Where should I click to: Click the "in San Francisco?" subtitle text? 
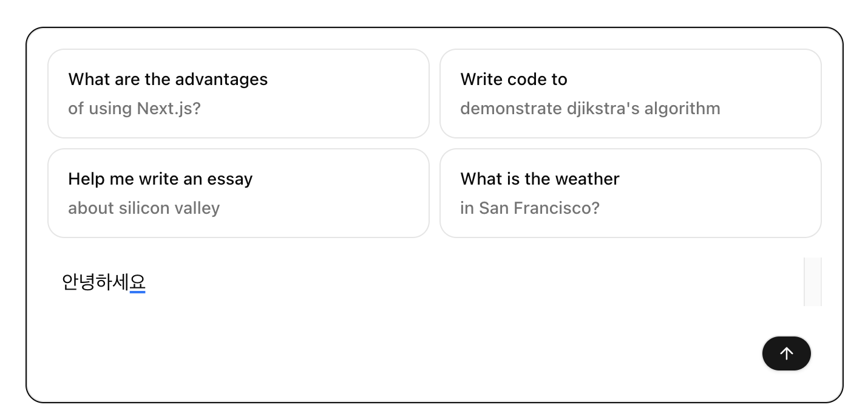coord(529,208)
